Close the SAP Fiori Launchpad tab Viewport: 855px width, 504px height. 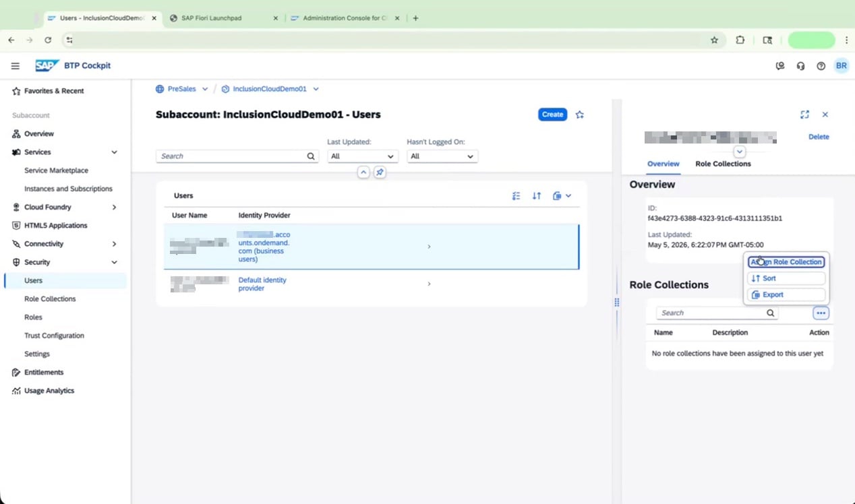[275, 18]
